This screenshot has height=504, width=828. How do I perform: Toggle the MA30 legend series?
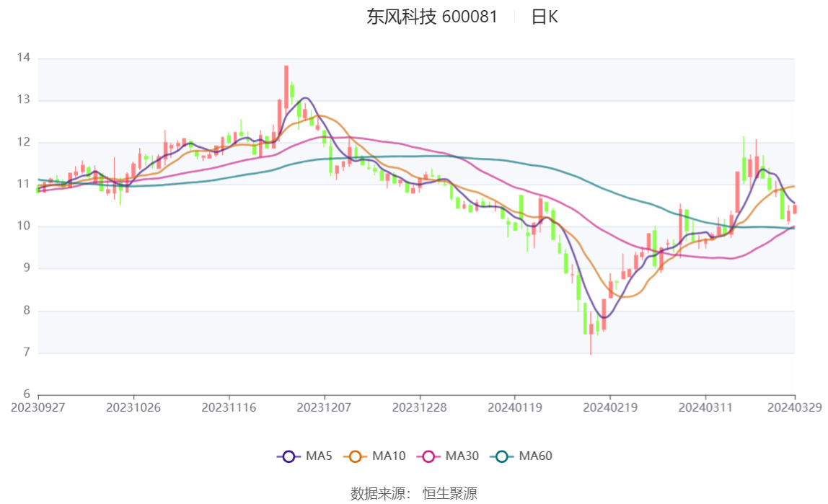coord(448,456)
